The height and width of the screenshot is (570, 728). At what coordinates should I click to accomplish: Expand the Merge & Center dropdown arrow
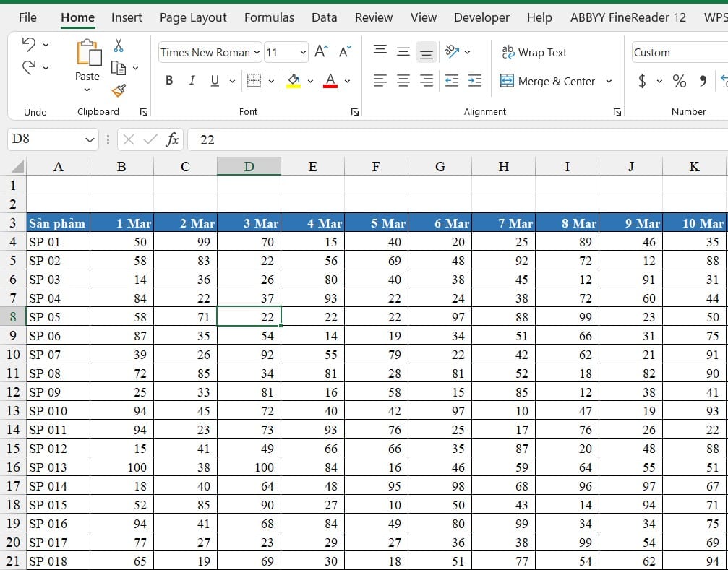pyautogui.click(x=609, y=81)
